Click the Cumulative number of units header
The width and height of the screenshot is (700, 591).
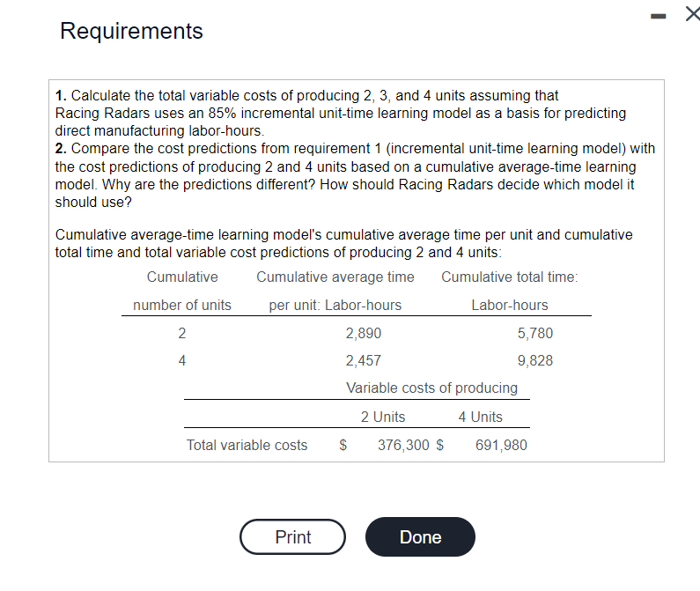pos(182,291)
